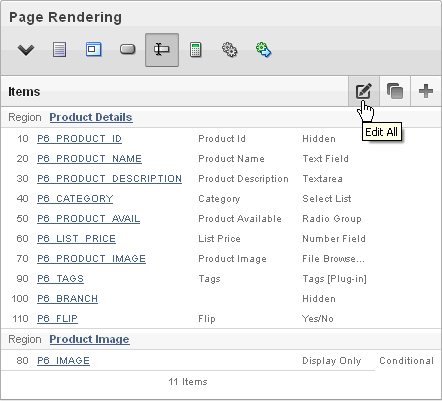Show Page view icon in toolbar
442x401 pixels.
tap(60, 50)
